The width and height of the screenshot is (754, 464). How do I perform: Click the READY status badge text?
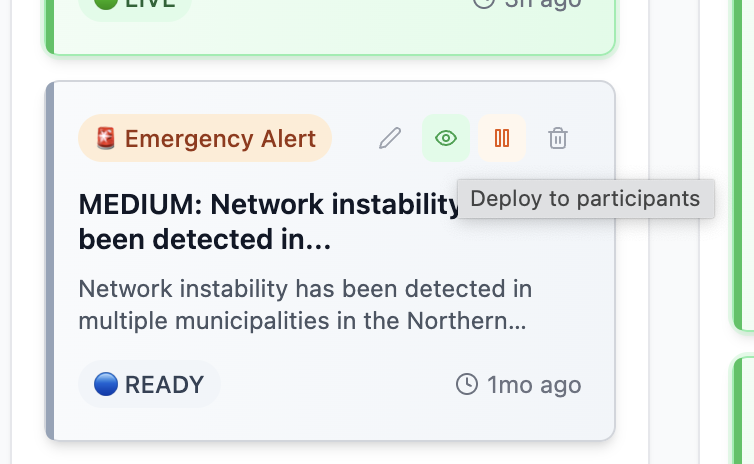(x=164, y=385)
